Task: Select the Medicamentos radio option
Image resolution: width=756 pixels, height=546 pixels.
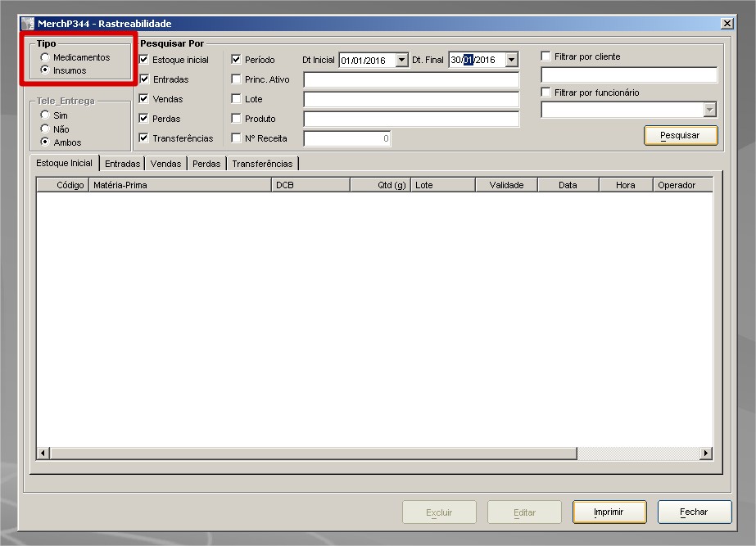Action: (x=45, y=57)
